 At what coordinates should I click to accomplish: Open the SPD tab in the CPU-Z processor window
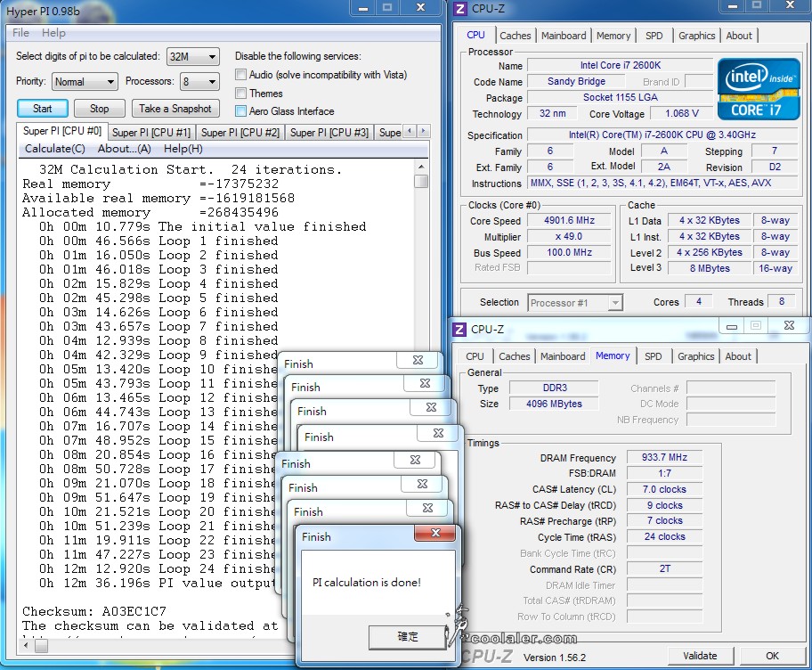tap(654, 36)
